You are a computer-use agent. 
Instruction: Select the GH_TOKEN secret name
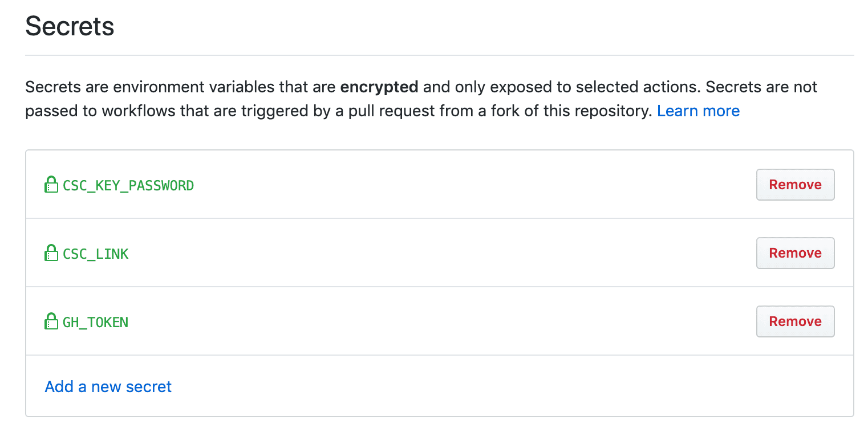coord(96,323)
